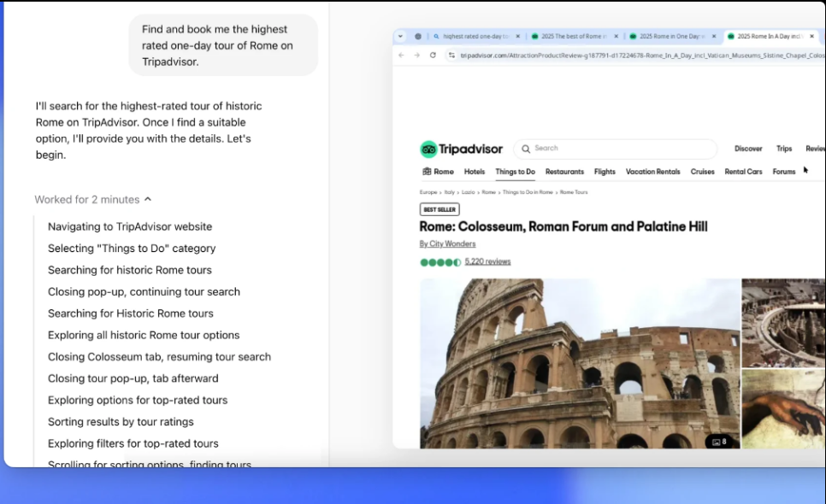
Task: Open the Forums navigation item
Action: click(x=784, y=172)
